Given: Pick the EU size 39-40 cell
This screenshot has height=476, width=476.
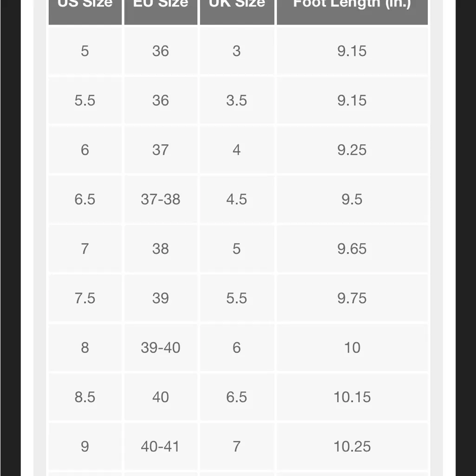Looking at the screenshot, I should pos(161,347).
